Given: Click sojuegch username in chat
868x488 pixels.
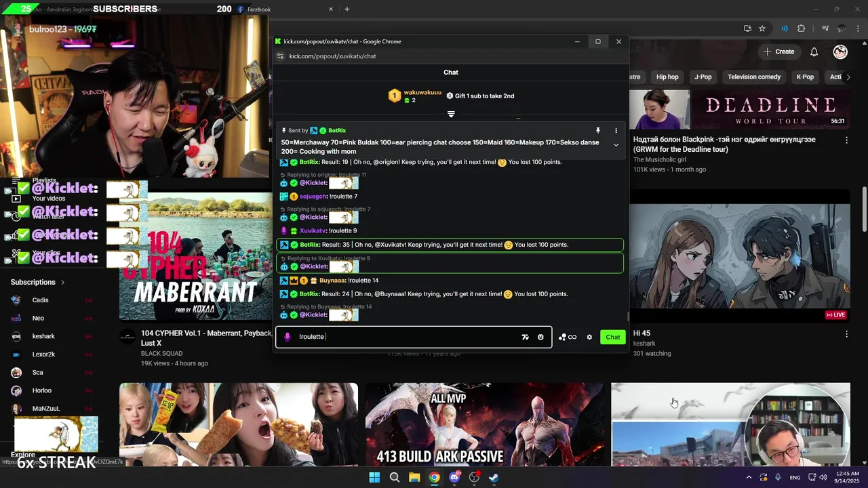Looking at the screenshot, I should (x=313, y=197).
